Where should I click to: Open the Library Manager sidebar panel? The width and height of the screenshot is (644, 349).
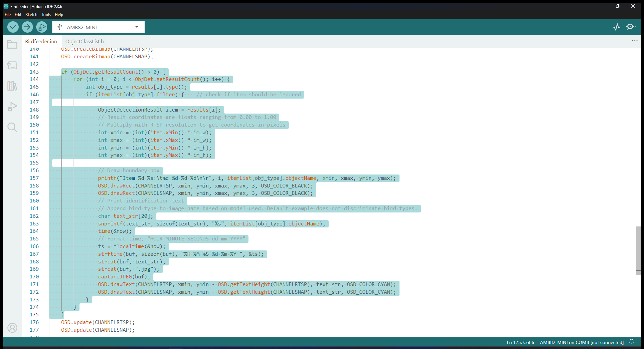click(x=12, y=86)
